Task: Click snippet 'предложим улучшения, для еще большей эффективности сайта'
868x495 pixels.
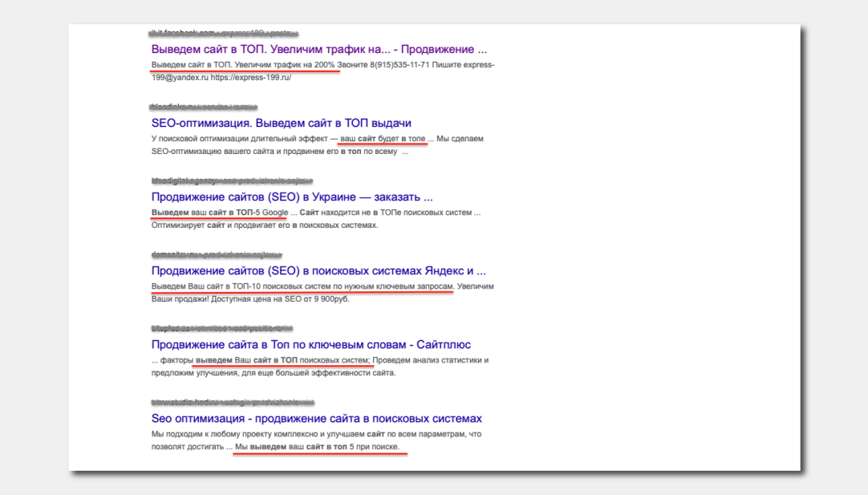Action: pyautogui.click(x=274, y=372)
